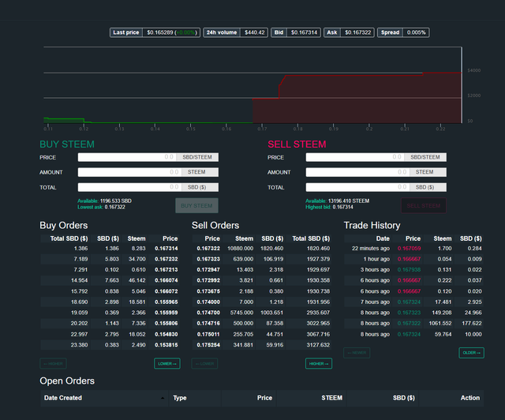505x420 pixels.
Task: Click the 1 hour ago trade entry
Action: coord(413,259)
